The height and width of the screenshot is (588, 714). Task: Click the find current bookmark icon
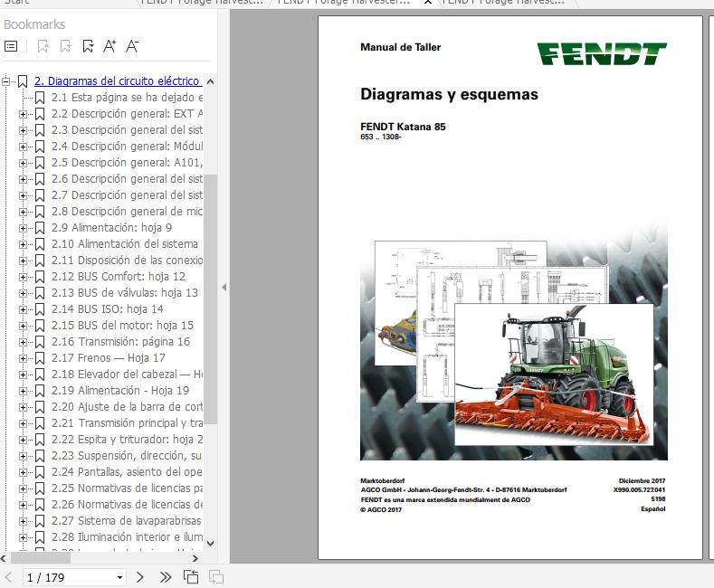tap(88, 46)
